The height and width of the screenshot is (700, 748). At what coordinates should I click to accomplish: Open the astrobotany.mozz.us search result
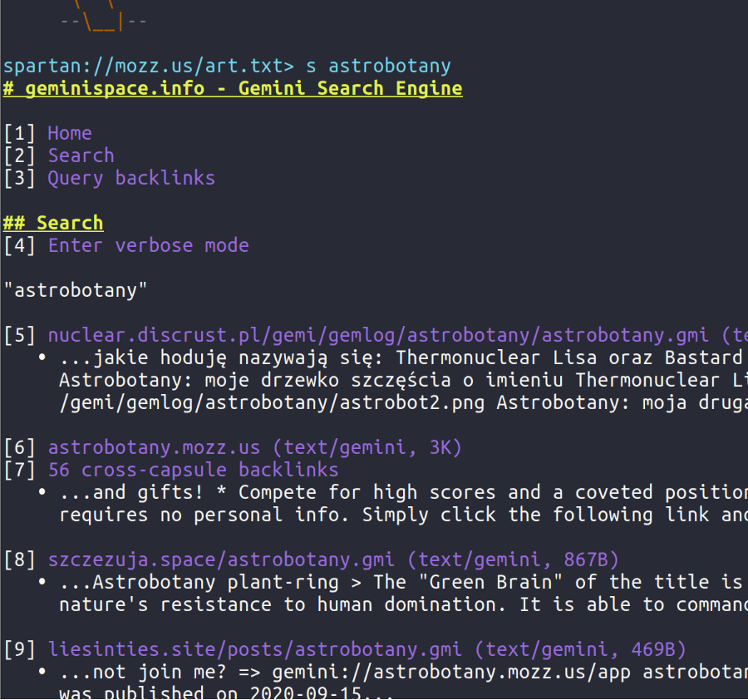coord(255,447)
